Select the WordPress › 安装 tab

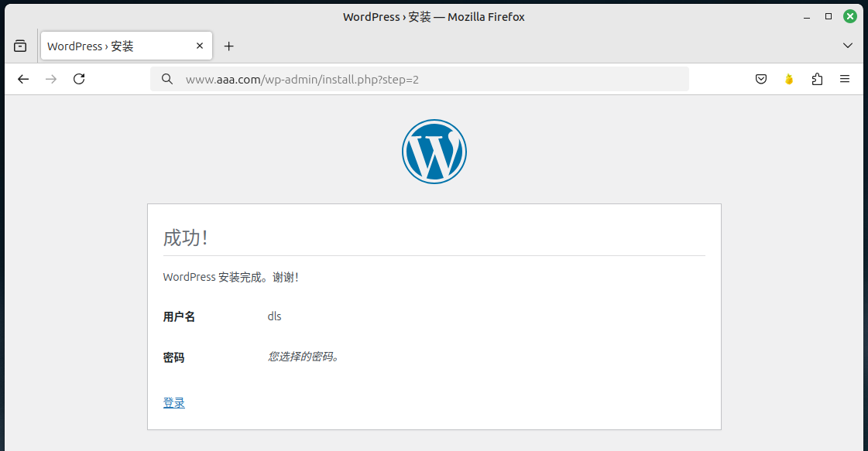(x=126, y=46)
